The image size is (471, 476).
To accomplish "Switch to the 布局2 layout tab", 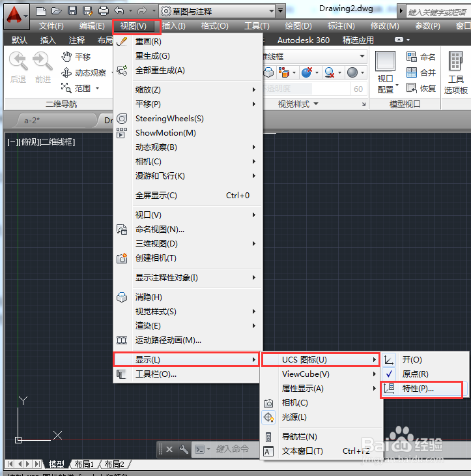I will coord(115,464).
